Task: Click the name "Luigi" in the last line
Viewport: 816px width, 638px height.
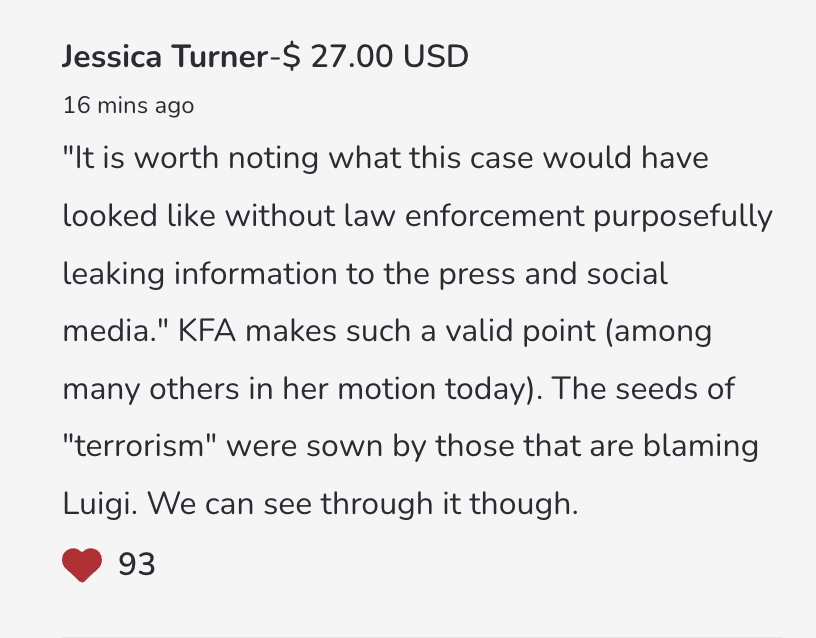Action: (x=100, y=505)
